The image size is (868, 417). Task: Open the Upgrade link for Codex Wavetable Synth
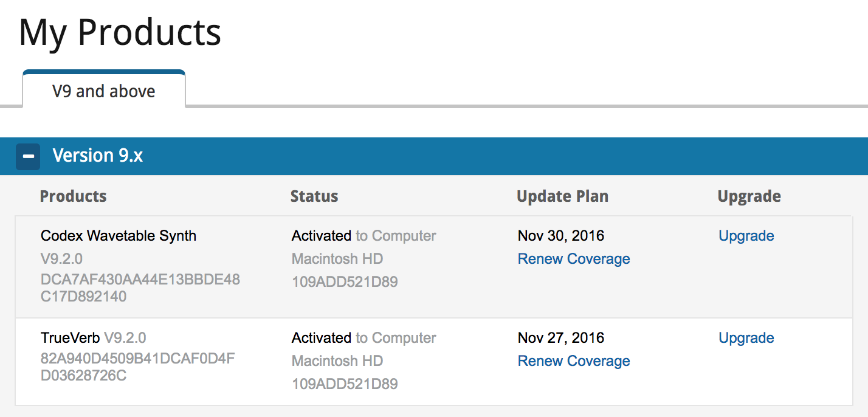746,236
